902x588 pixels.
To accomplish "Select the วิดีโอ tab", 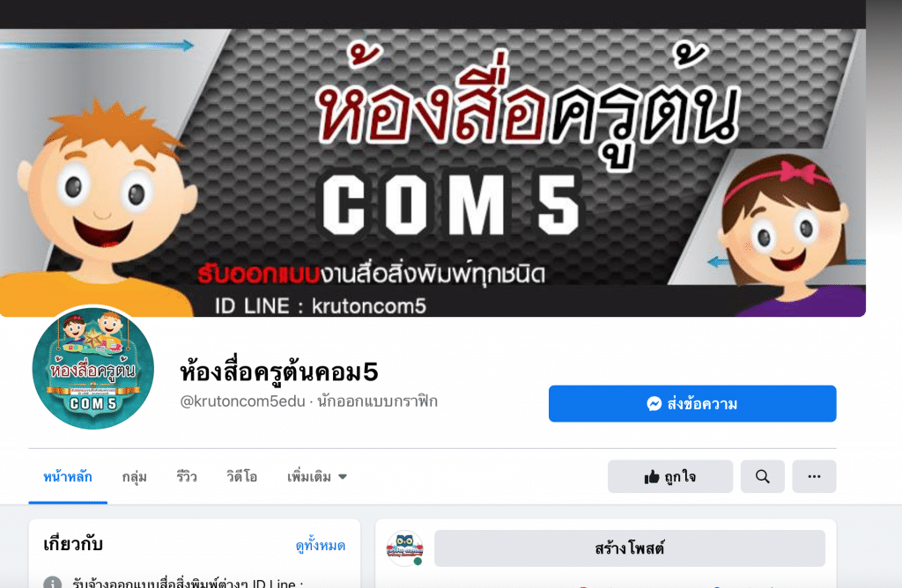I will tap(241, 476).
